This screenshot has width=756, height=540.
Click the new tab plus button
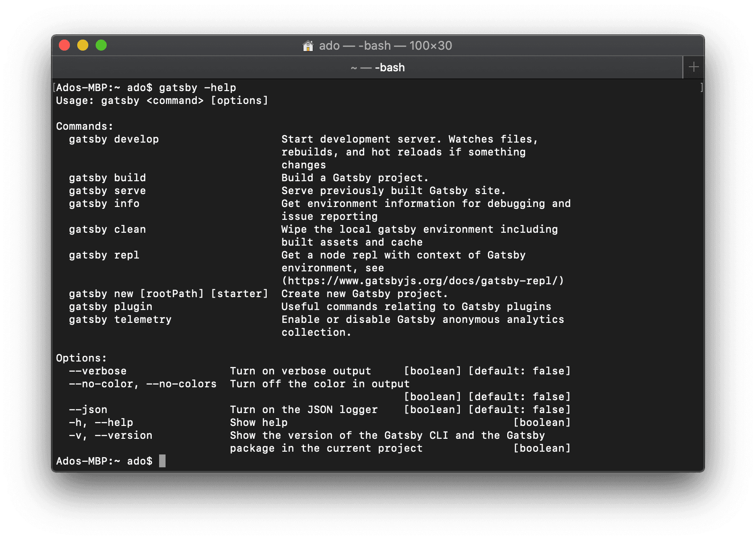693,67
